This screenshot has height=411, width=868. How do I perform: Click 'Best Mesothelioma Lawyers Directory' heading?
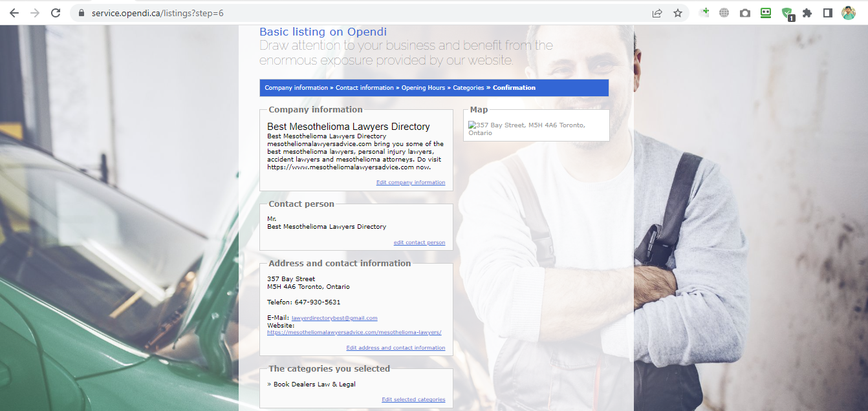click(x=349, y=127)
